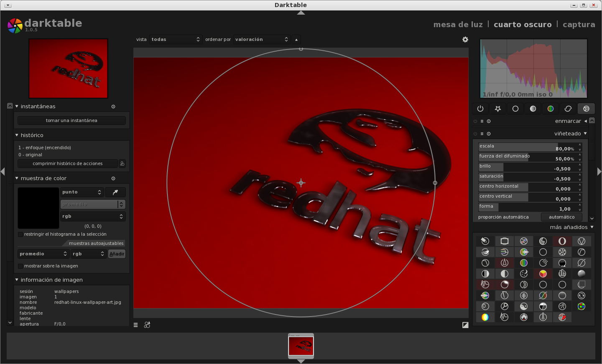Select the lowlight moon and stars icon
602x364 pixels.
pos(524,274)
